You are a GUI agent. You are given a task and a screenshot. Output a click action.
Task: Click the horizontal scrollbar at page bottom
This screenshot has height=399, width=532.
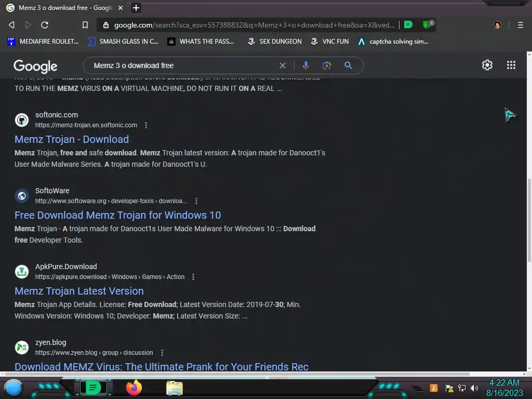237,374
